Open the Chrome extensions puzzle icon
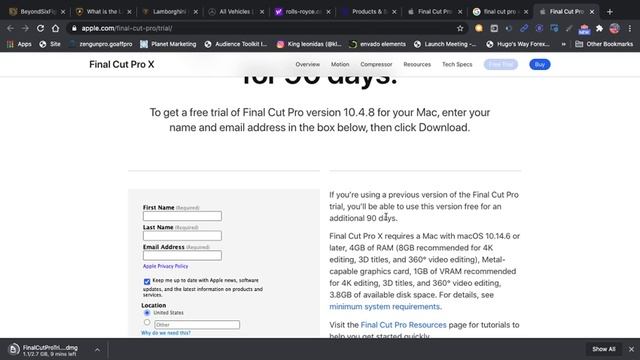Viewport: 640px width, 360px height. [x=599, y=28]
